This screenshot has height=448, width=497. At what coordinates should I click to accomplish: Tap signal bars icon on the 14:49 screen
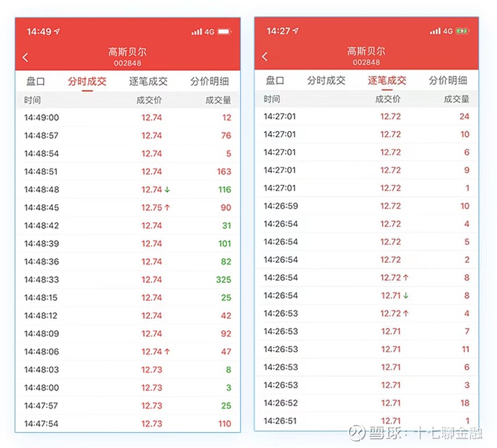click(197, 32)
